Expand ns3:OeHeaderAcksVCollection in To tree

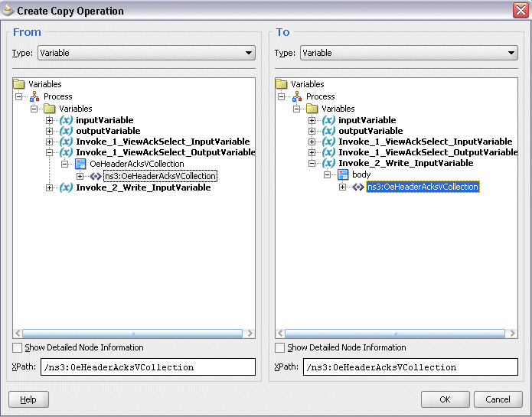tap(343, 187)
